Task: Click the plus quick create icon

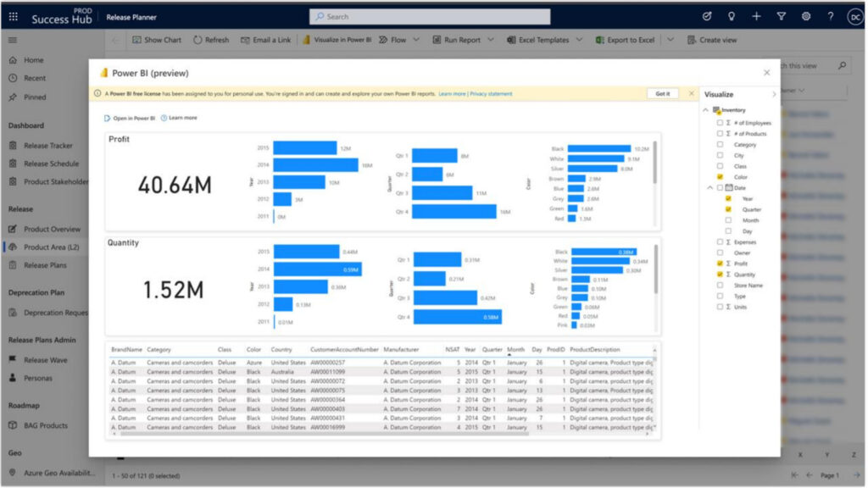Action: pyautogui.click(x=756, y=17)
